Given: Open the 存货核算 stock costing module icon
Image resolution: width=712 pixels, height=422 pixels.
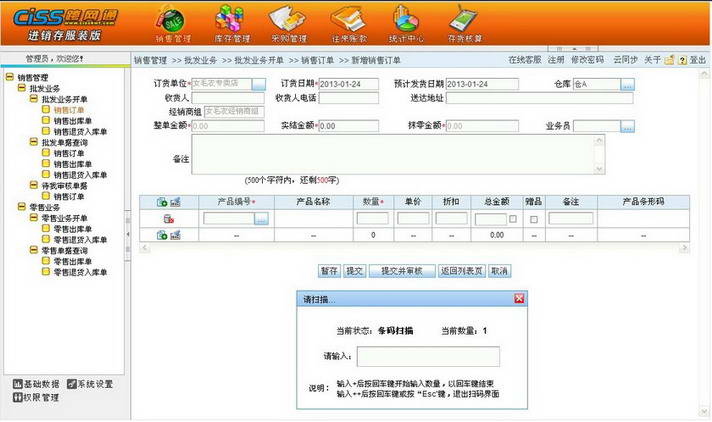Looking at the screenshot, I should click(x=465, y=24).
